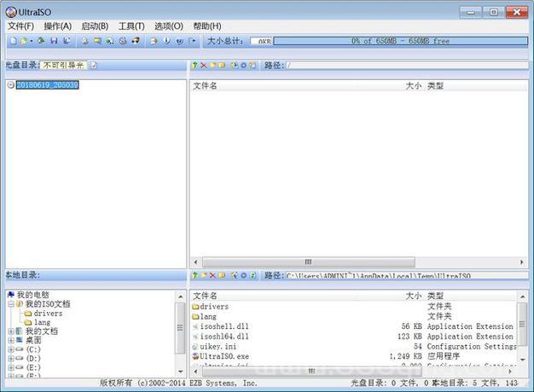Click the disc file list horizontal scrollbar
534x392 pixels.
point(309,262)
